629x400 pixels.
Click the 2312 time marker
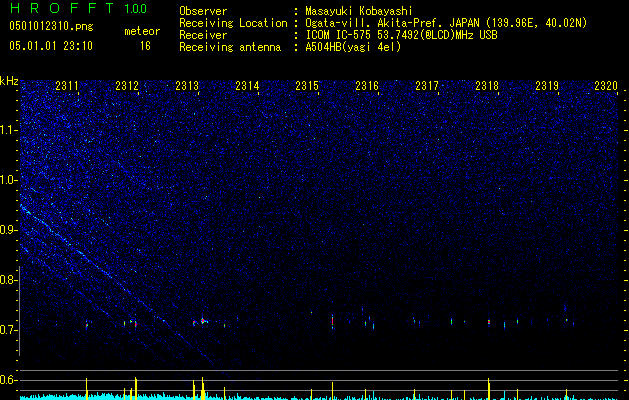[127, 85]
